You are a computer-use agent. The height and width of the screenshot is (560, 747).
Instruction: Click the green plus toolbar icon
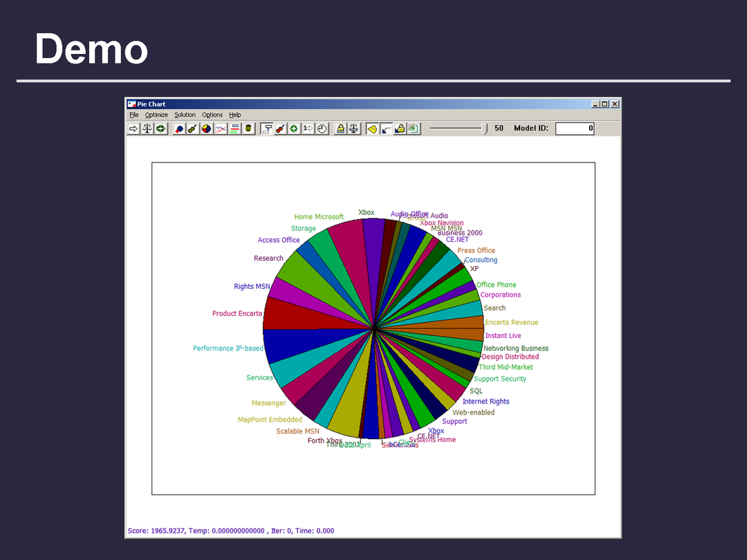click(294, 129)
